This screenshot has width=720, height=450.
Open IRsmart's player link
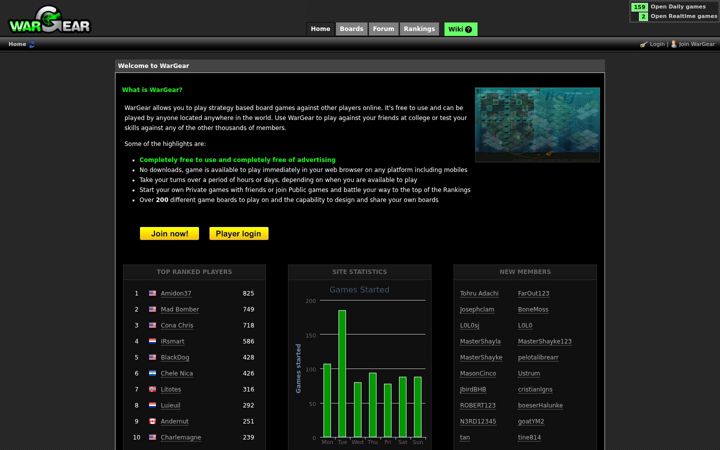(172, 342)
